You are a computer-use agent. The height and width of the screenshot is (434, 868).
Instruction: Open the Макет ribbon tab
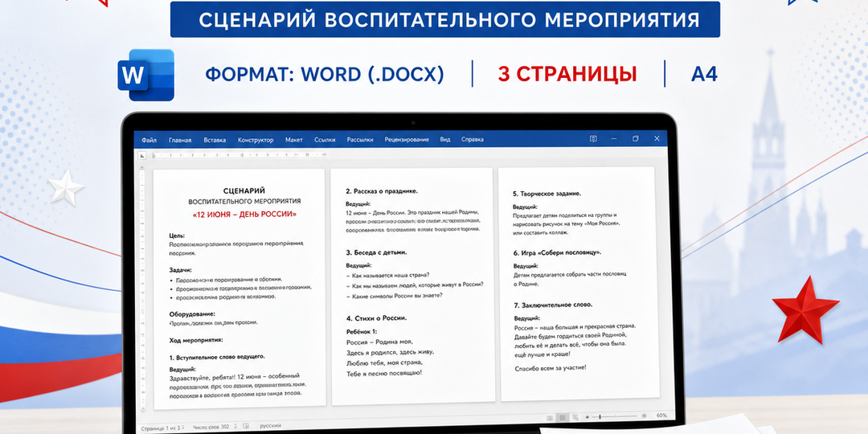[x=294, y=140]
